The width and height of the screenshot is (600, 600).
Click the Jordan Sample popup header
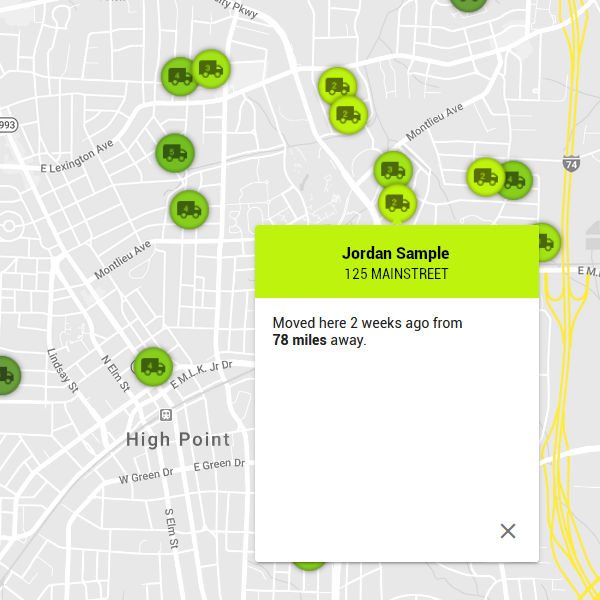(396, 262)
